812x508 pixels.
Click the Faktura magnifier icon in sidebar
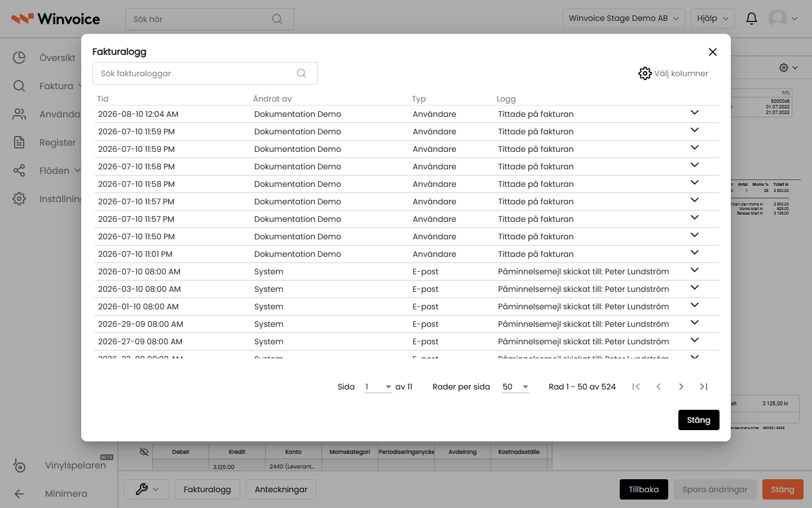[19, 86]
